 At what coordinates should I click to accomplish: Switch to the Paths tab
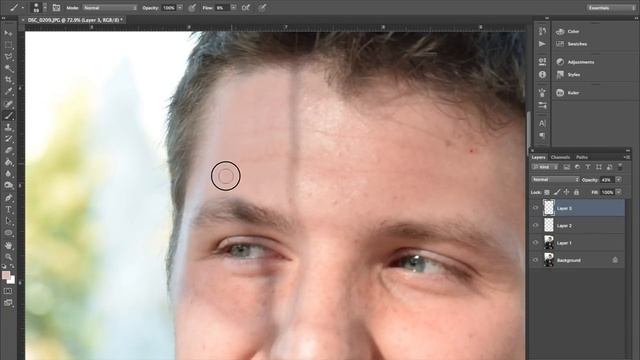582,157
